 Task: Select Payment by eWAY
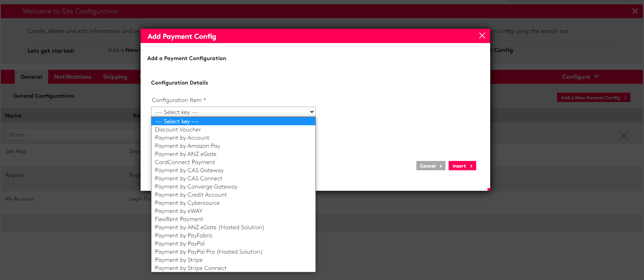point(233,211)
